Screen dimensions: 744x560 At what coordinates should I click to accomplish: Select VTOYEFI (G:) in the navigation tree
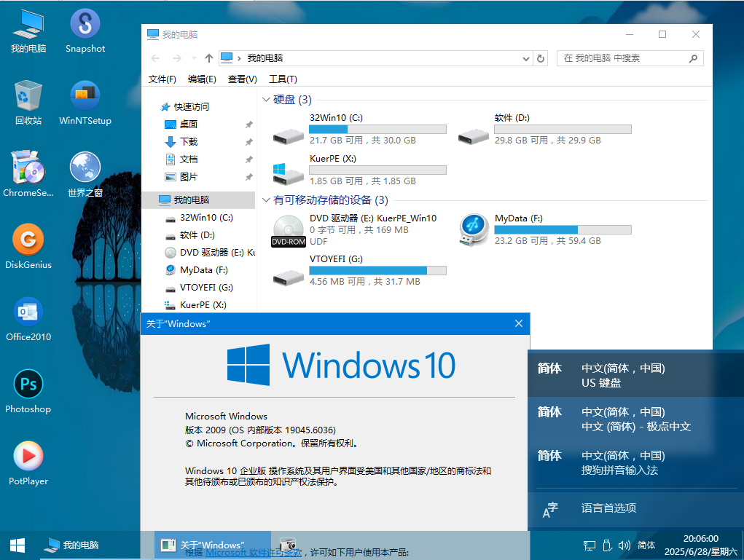(206, 288)
